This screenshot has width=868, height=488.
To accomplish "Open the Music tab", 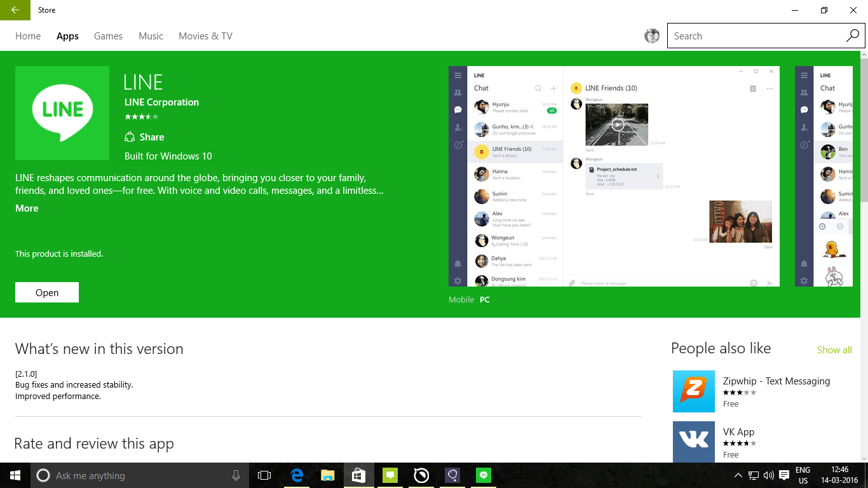I will (151, 36).
